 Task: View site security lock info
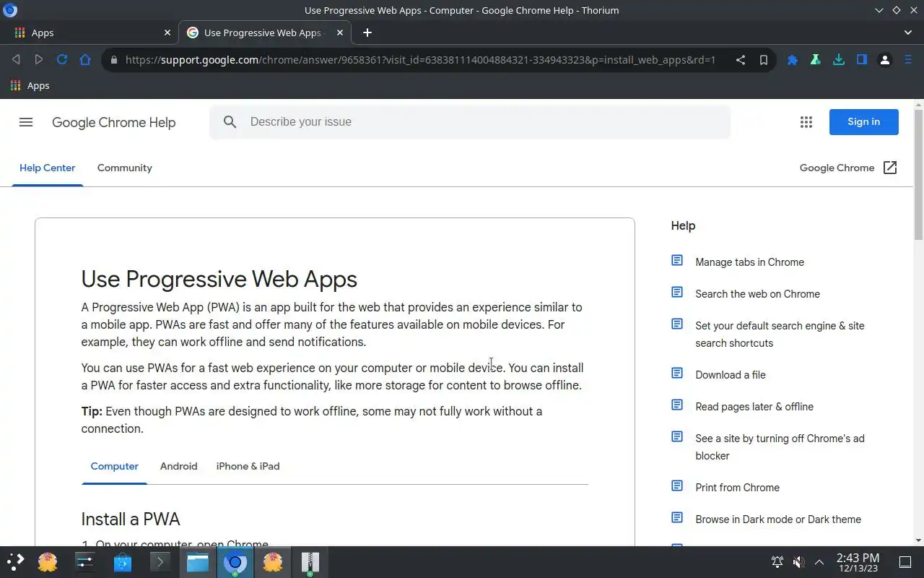pos(114,60)
